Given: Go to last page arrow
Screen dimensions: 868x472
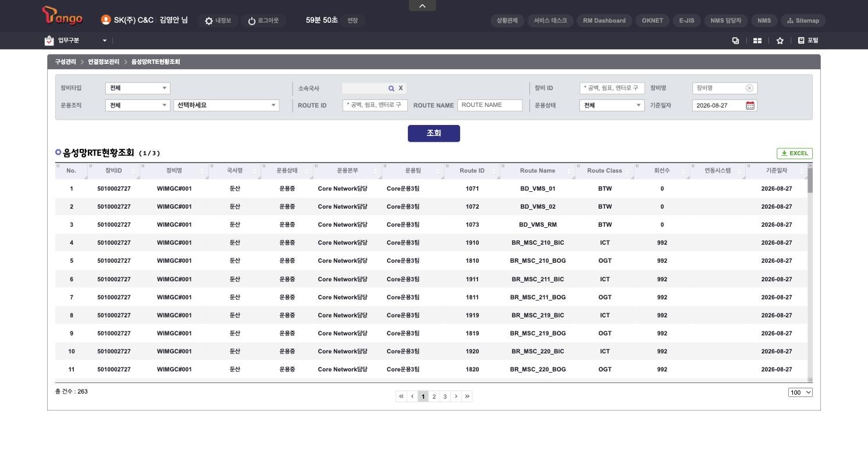Looking at the screenshot, I should point(467,396).
